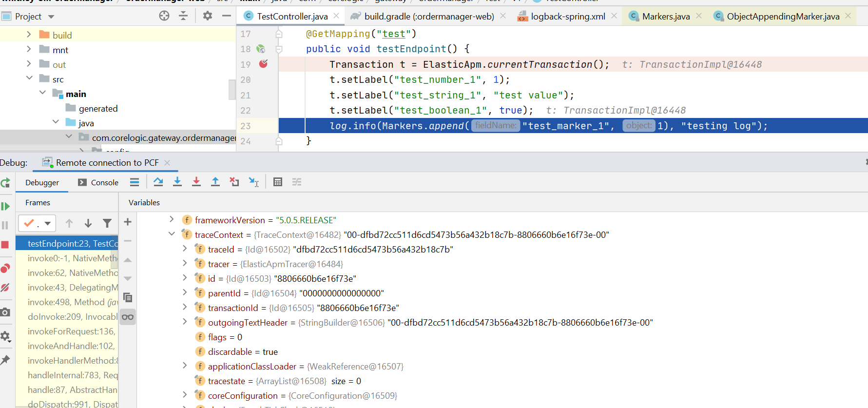Click the run gutter icon on line 18
The image size is (868, 408).
(261, 49)
